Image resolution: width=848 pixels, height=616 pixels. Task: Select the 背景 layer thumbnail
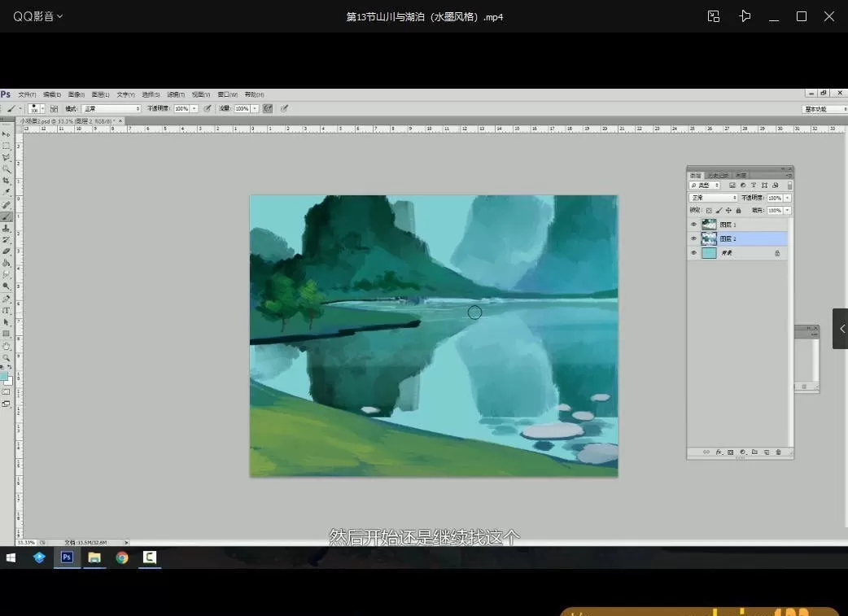tap(709, 253)
